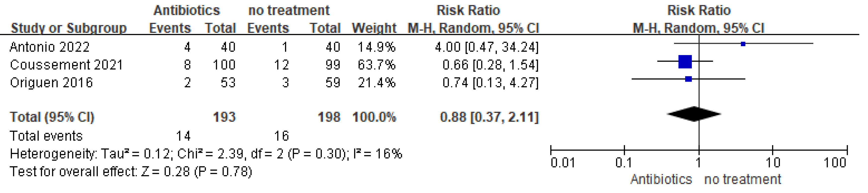Click the Total (95% CI) row label
Image resolution: width=868 pixels, height=193 pixels.
(52, 117)
